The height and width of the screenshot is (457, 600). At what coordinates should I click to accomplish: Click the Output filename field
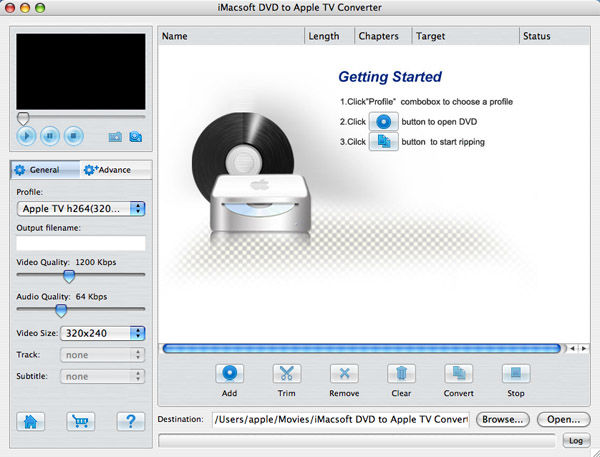[x=81, y=243]
